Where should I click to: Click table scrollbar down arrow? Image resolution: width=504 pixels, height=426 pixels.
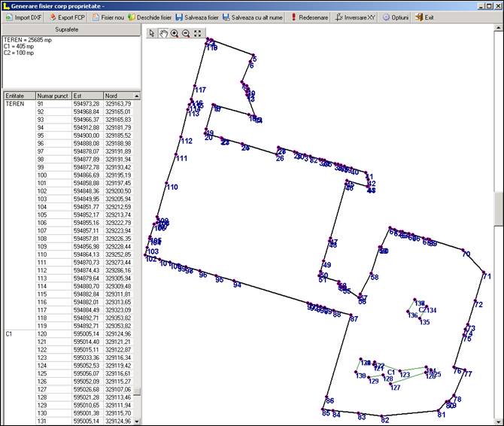point(137,421)
